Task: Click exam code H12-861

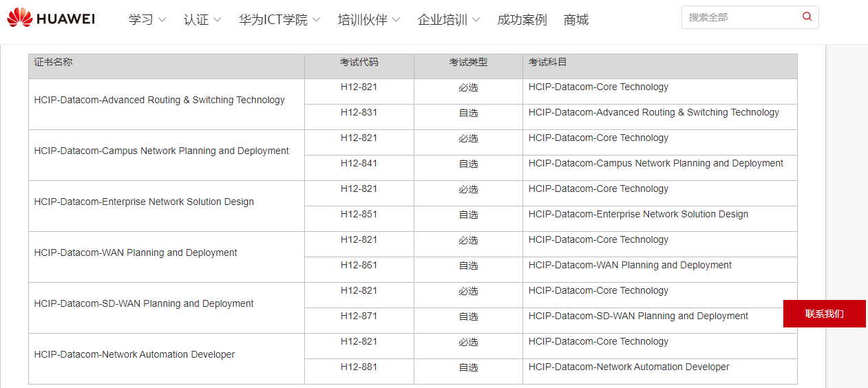Action: [x=359, y=265]
